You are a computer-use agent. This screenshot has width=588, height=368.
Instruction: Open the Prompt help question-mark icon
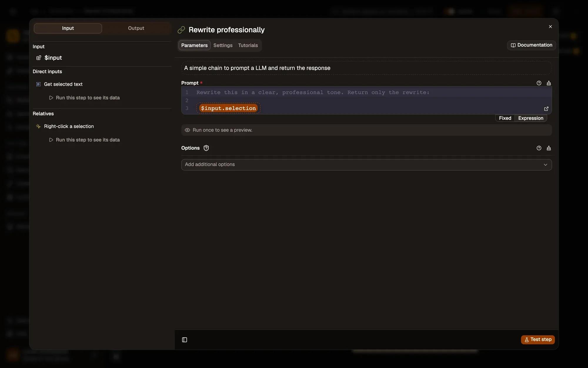pyautogui.click(x=539, y=83)
